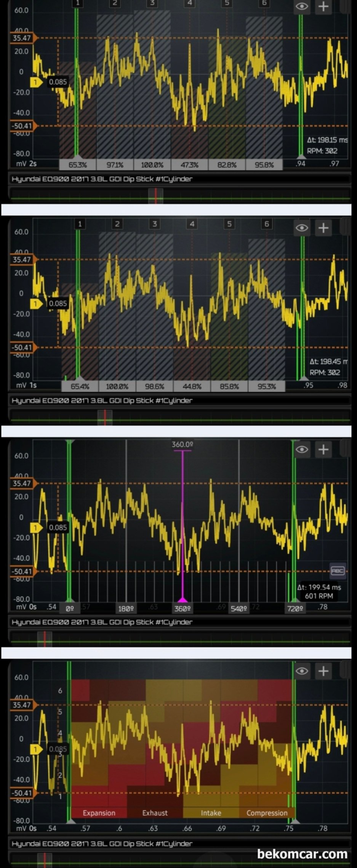
Task: Click the 601 RPM readout
Action: (x=319, y=596)
